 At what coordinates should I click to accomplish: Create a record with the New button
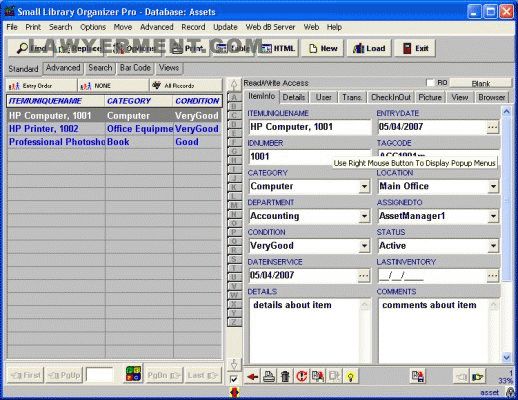(323, 49)
